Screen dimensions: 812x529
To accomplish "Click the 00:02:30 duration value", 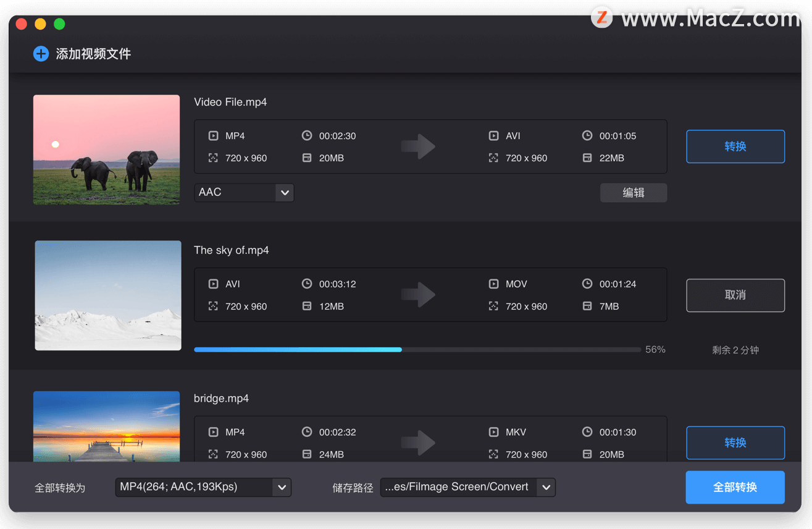I will tap(337, 136).
